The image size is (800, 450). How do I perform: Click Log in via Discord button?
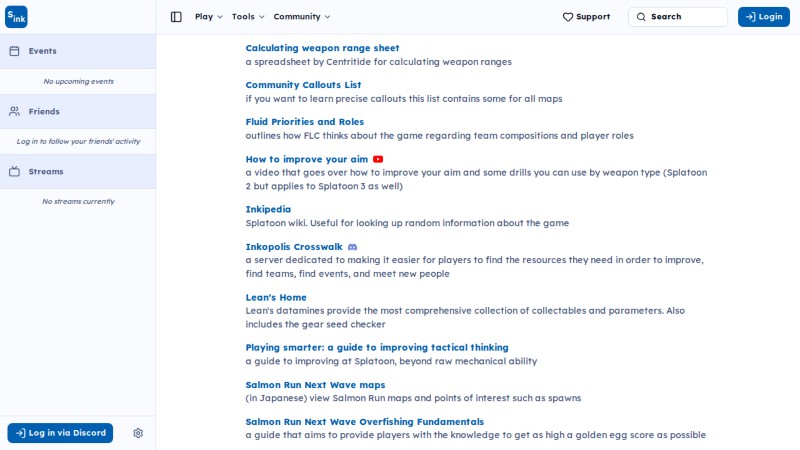(x=60, y=433)
